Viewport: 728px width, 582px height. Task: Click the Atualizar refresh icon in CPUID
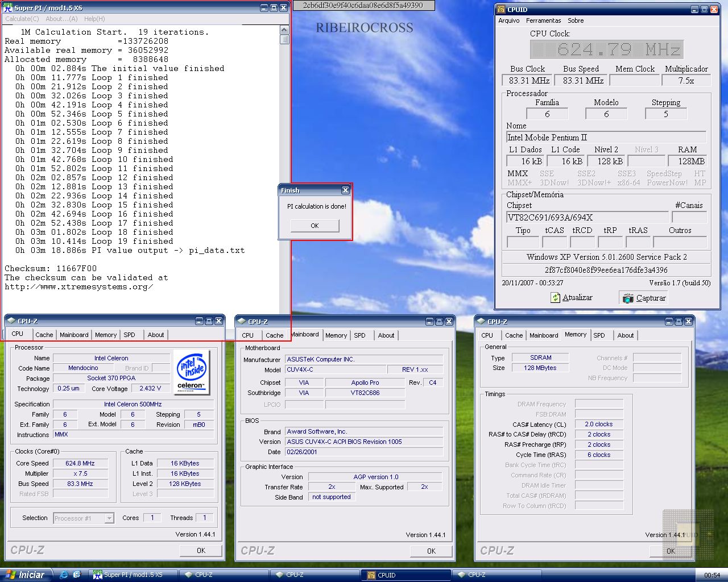pos(556,298)
